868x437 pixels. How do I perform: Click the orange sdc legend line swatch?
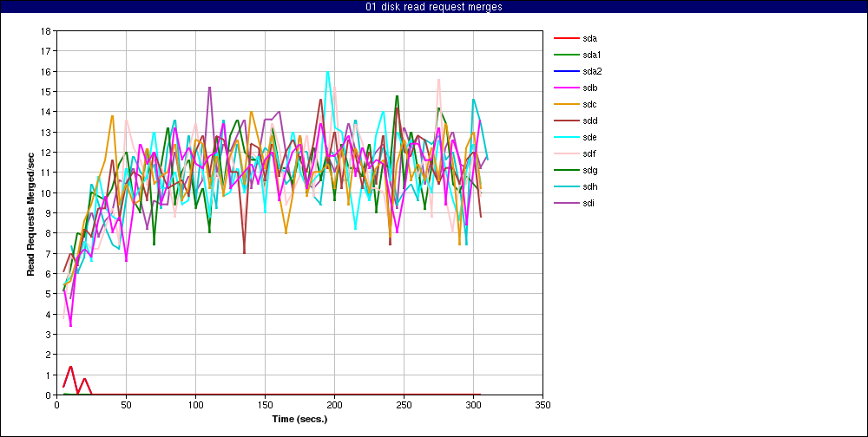(x=566, y=105)
